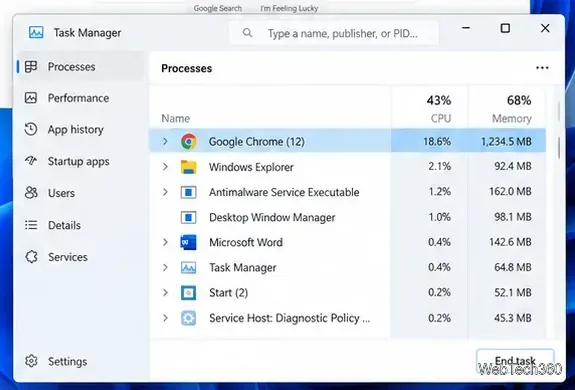The image size is (575, 390).
Task: Click the 2.1% CPU cell
Action: tap(439, 166)
